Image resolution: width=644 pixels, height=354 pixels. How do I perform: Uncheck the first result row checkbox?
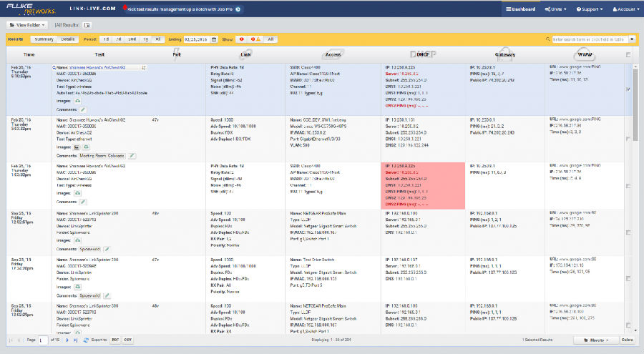(x=628, y=89)
